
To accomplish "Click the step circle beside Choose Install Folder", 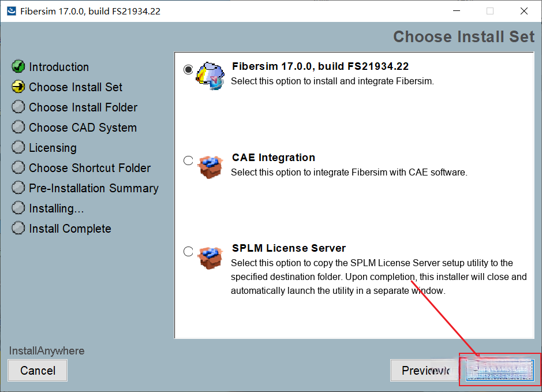I will tap(18, 107).
